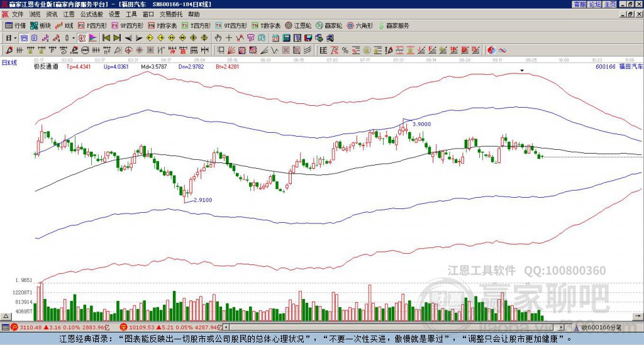This screenshot has width=644, height=345.
Task: Click the circle-with-crosshair cycle tool
Action: [128, 50]
